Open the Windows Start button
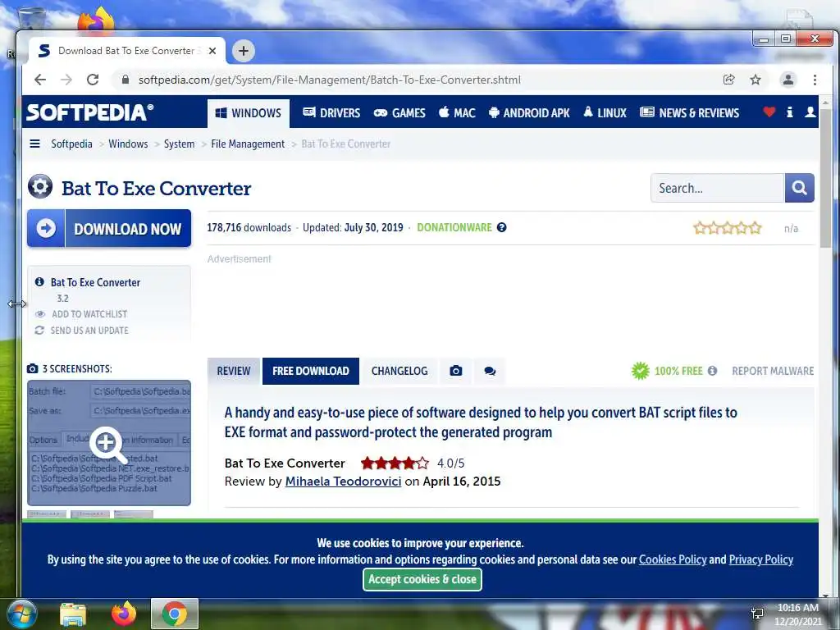840x630 pixels. [22, 614]
